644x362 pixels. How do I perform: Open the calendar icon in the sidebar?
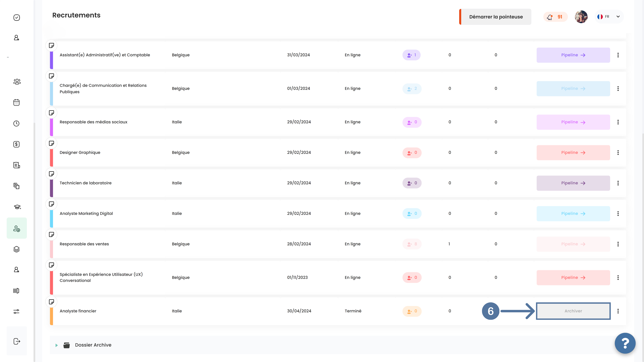coord(17,102)
